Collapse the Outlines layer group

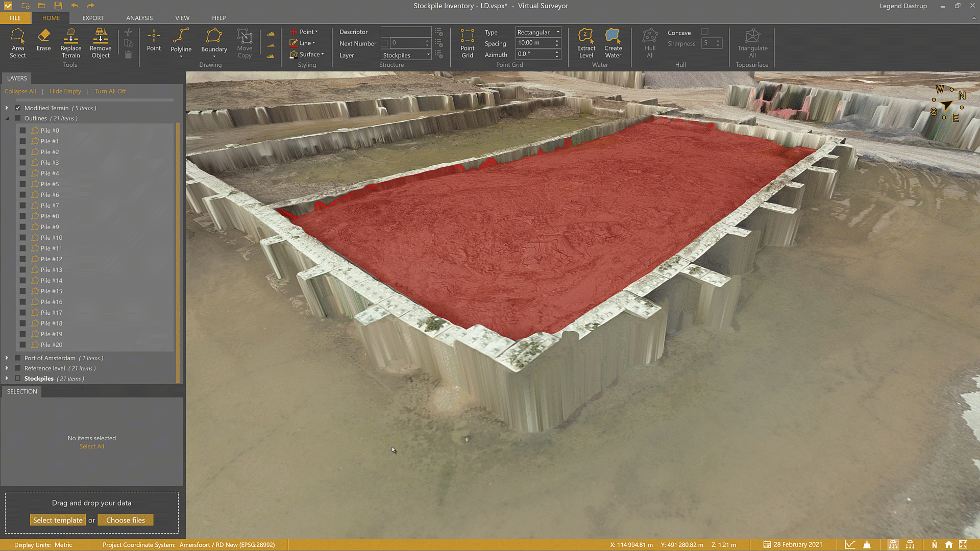click(x=7, y=118)
